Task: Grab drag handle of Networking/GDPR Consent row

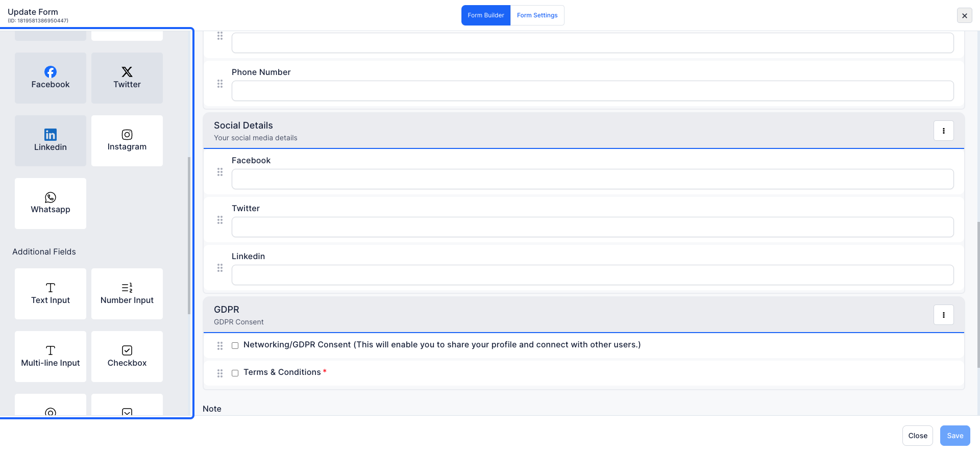Action: [x=220, y=346]
